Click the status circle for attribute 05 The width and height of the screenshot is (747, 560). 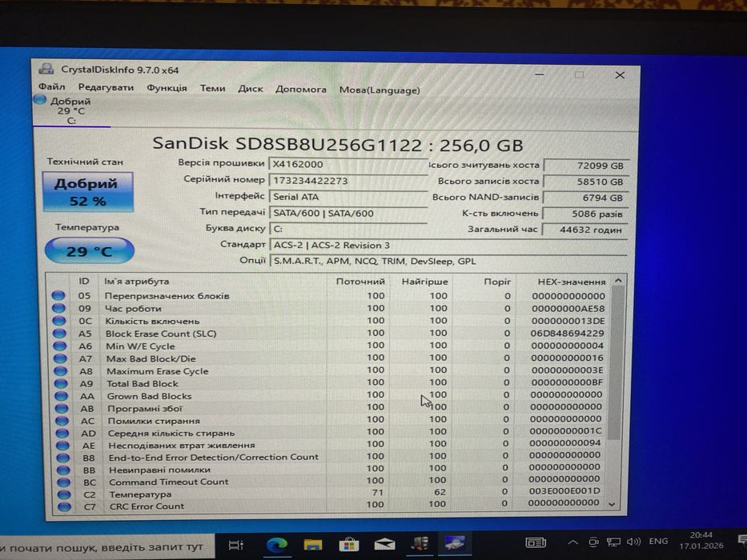58,296
